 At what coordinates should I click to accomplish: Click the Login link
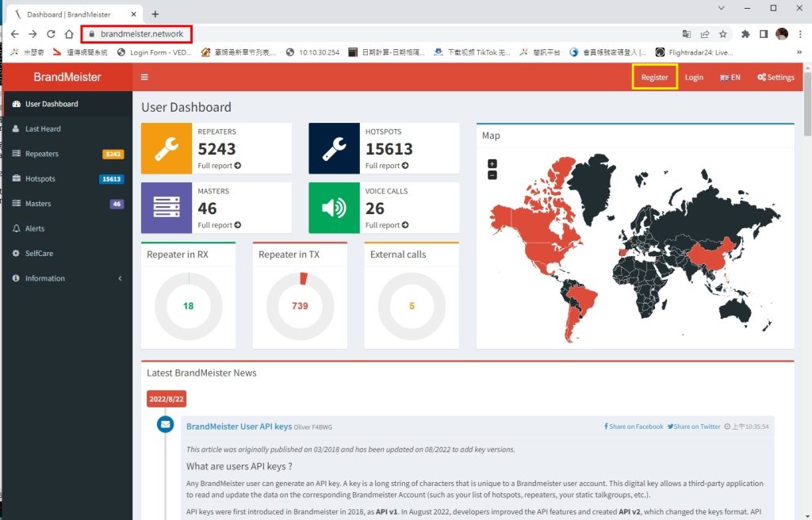pos(694,77)
